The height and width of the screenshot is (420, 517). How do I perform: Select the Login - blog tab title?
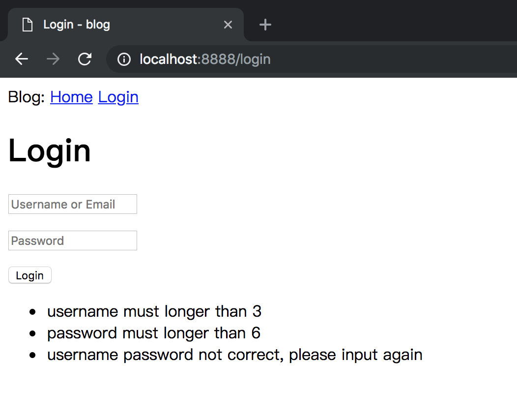click(77, 25)
